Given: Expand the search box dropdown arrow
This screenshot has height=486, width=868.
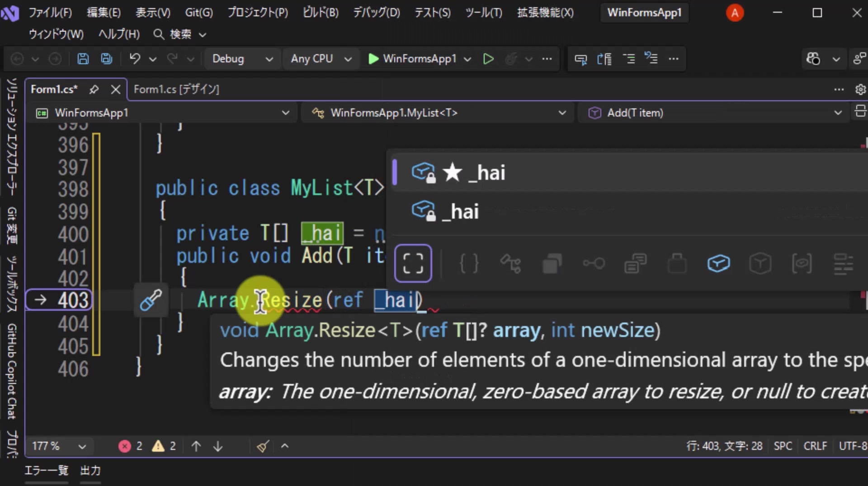Looking at the screenshot, I should pos(203,34).
